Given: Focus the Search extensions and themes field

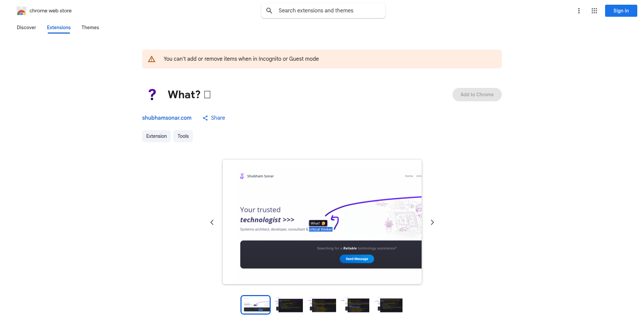Looking at the screenshot, I should (323, 11).
